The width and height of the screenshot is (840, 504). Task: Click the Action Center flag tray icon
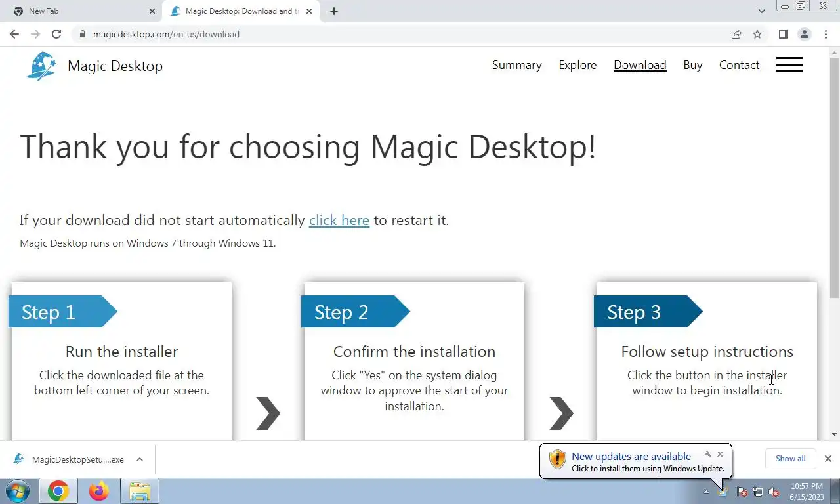(x=742, y=492)
